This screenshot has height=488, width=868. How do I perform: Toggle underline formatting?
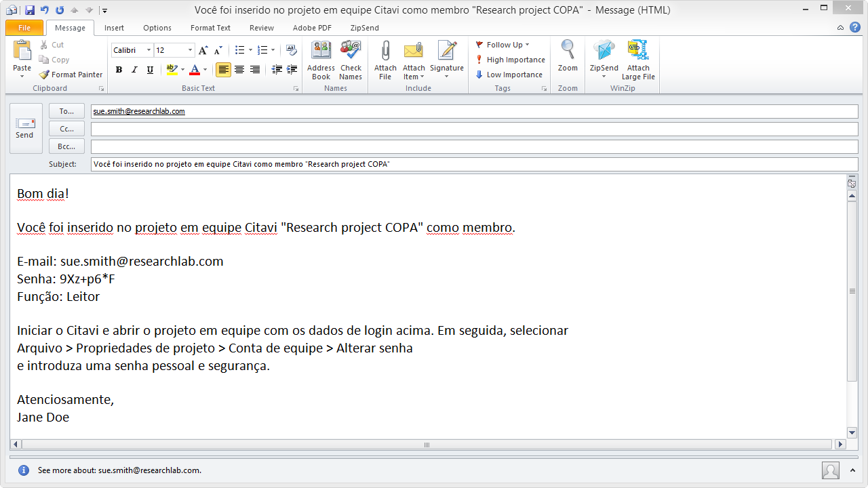[150, 70]
